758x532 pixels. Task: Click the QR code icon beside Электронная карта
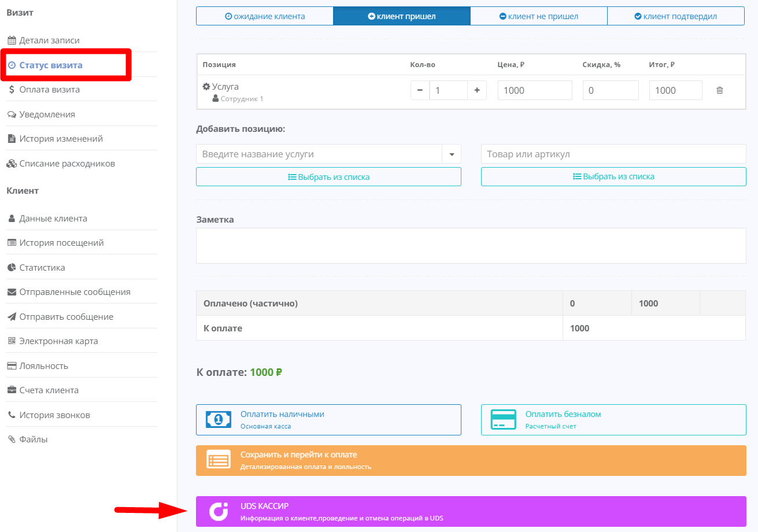(x=11, y=341)
